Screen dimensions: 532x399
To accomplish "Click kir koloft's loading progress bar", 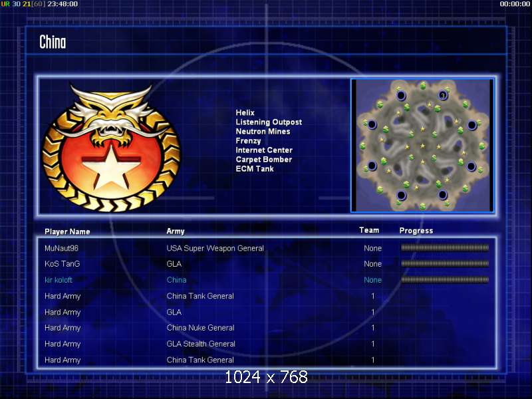I will pos(445,279).
